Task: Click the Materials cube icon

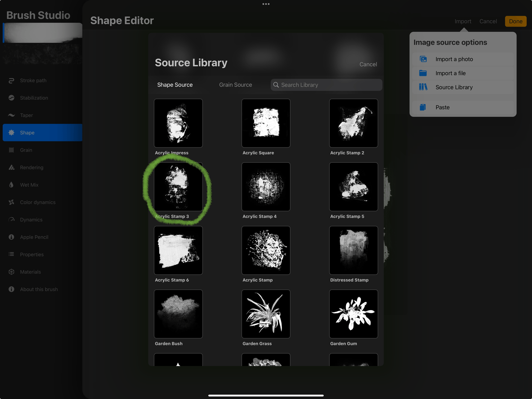Action: (x=11, y=272)
